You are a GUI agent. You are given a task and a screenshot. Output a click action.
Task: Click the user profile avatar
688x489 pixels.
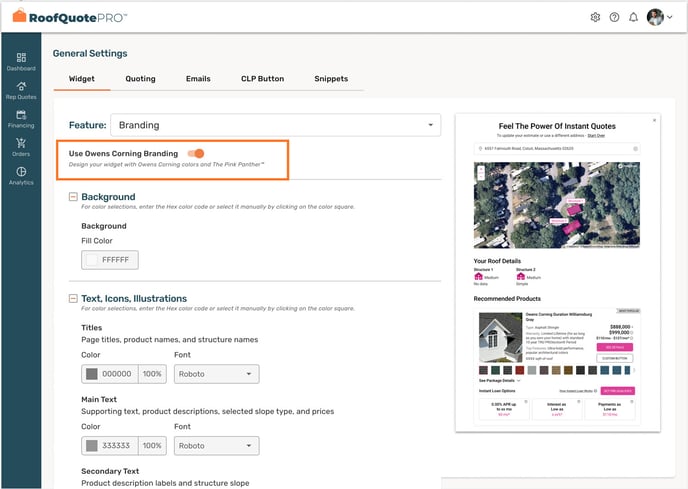tap(655, 17)
